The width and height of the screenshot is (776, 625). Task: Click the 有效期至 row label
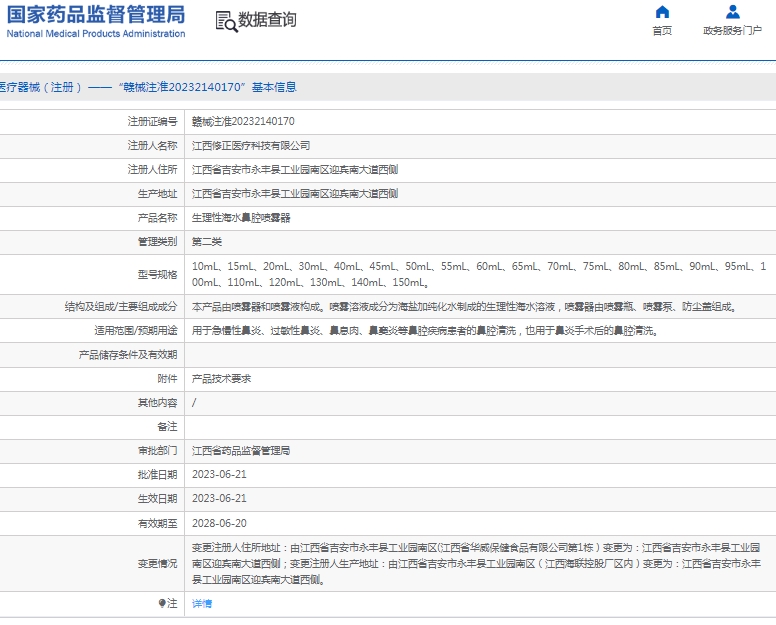[157, 523]
